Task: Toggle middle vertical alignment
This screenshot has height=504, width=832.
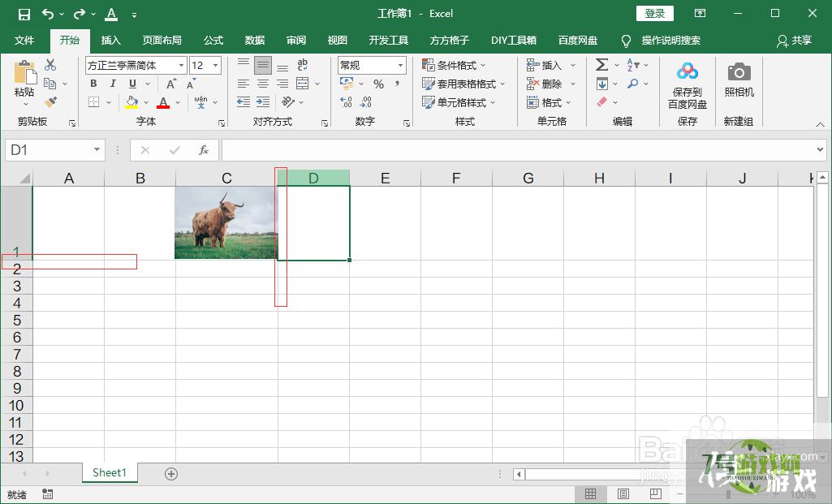Action: [263, 65]
